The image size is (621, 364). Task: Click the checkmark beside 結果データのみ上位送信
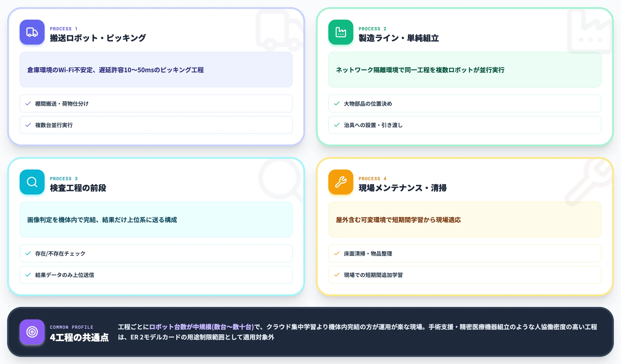(28, 275)
